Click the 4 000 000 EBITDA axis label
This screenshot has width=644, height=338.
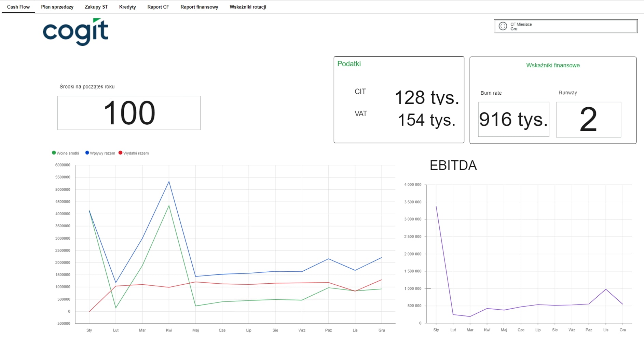tap(413, 185)
